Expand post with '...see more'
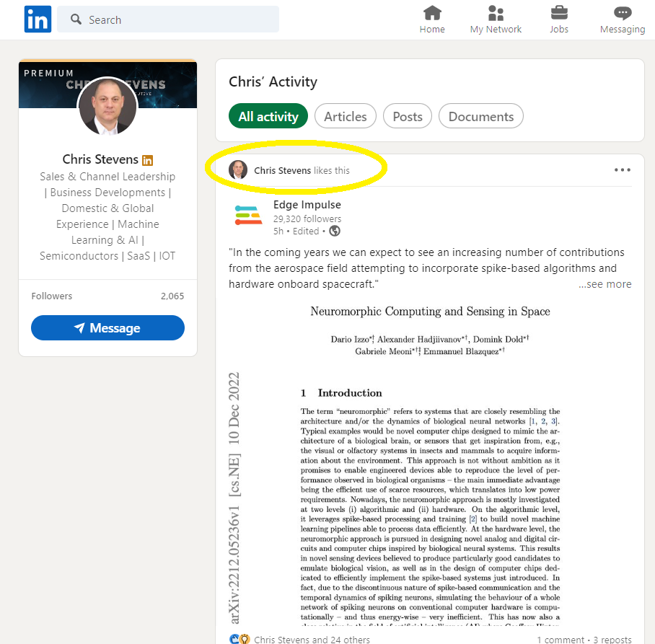655x644 pixels. [x=605, y=284]
